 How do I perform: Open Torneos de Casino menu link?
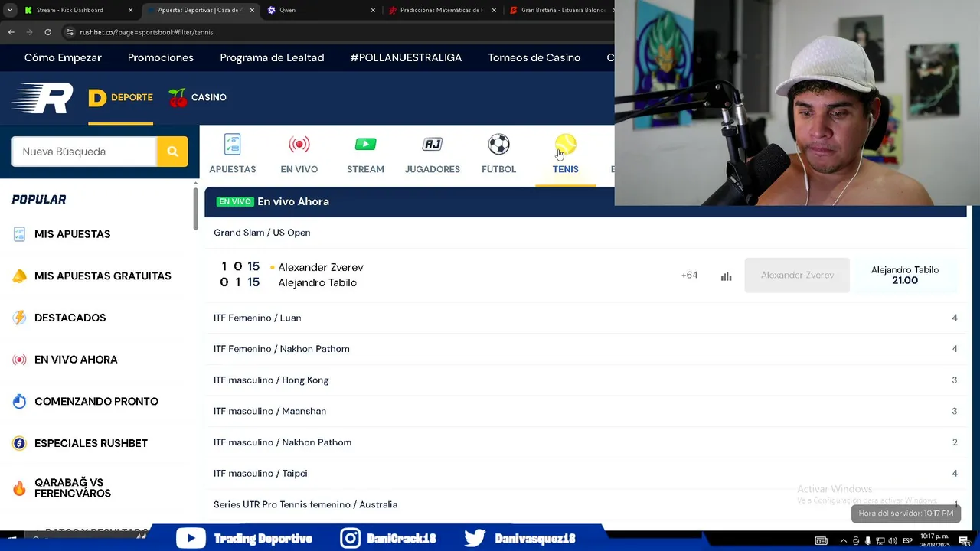point(534,57)
